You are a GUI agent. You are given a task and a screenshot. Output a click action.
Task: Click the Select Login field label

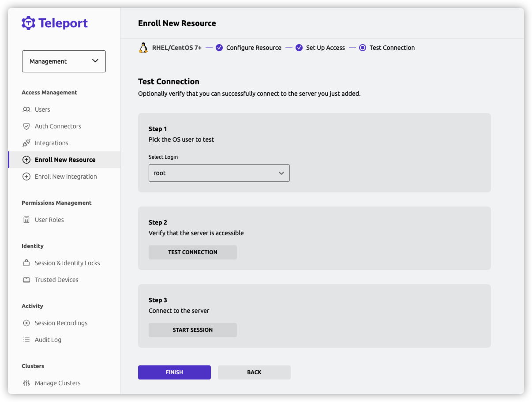pyautogui.click(x=163, y=157)
